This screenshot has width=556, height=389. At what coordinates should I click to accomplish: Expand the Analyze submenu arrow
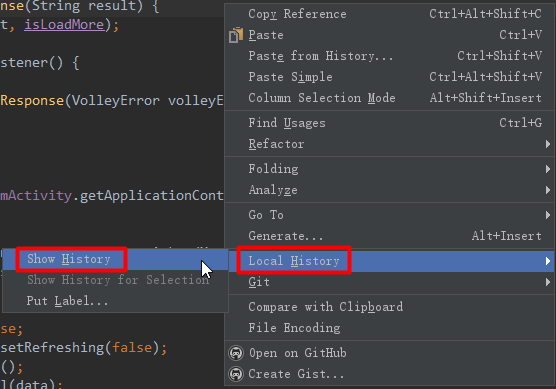(548, 190)
